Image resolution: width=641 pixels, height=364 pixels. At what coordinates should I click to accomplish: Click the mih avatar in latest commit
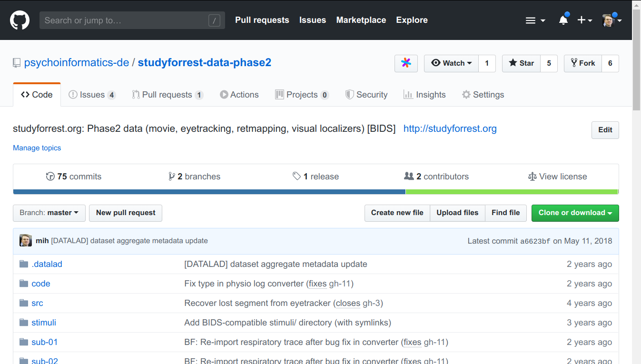(x=26, y=241)
